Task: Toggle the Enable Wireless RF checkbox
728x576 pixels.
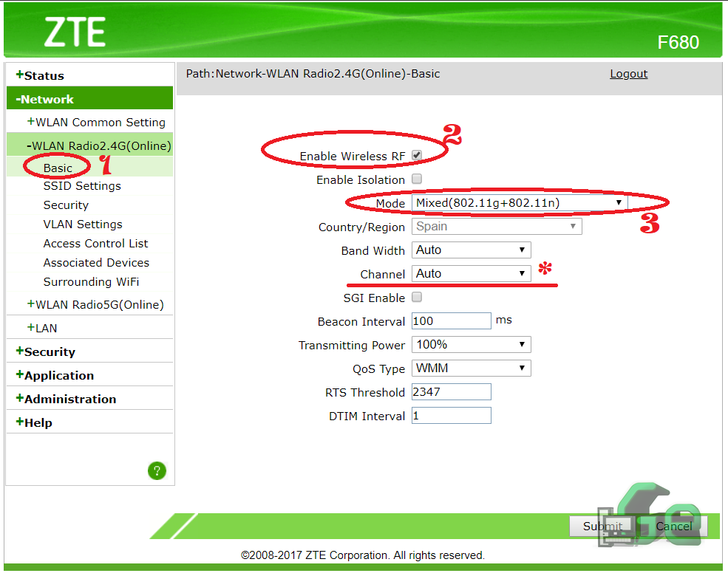Action: tap(417, 155)
